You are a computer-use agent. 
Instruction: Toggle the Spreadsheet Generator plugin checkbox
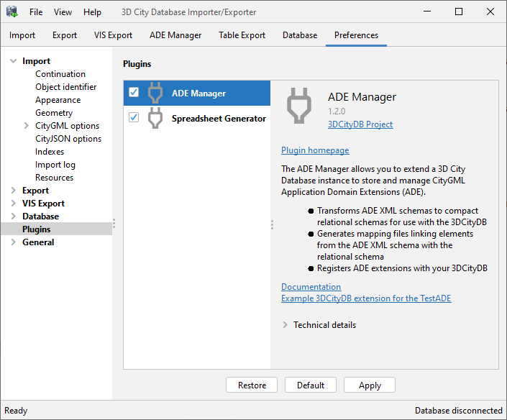tap(134, 117)
